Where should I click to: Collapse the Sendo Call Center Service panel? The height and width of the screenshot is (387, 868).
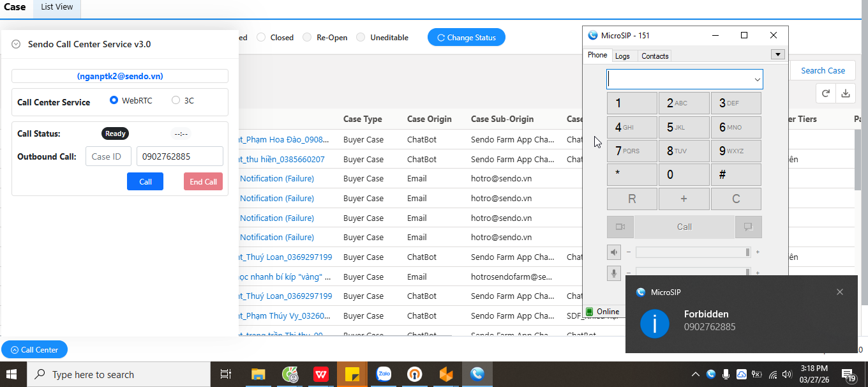coord(16,44)
